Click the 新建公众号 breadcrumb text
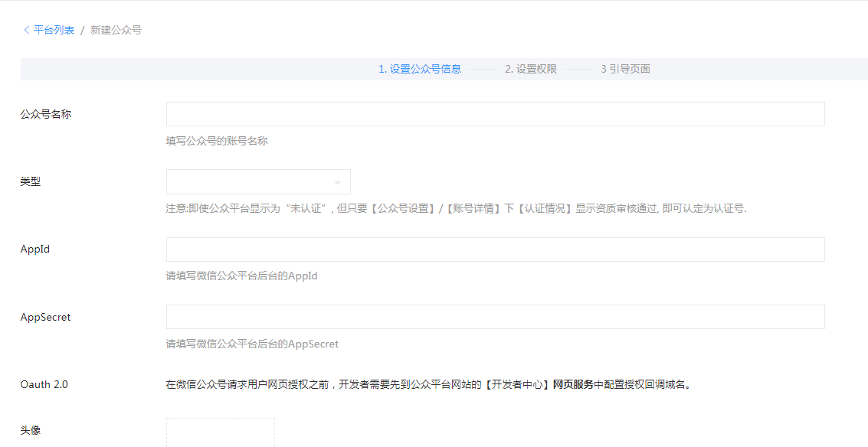Screen dimensions: 868x447 click(x=116, y=30)
